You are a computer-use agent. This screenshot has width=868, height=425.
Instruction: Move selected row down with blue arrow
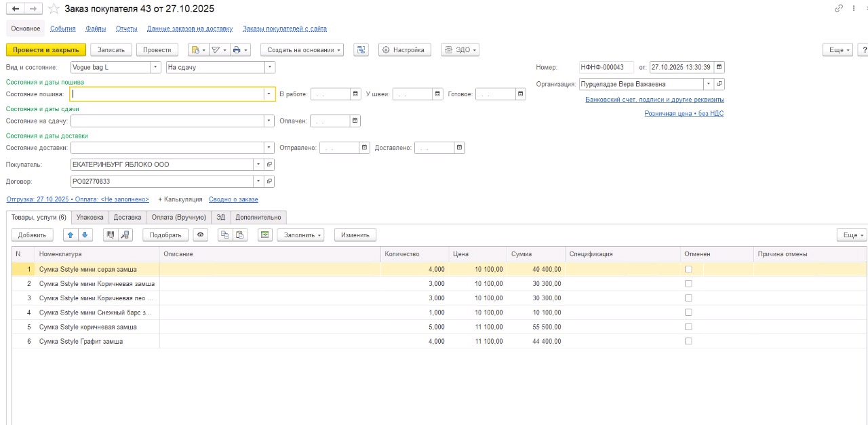85,235
